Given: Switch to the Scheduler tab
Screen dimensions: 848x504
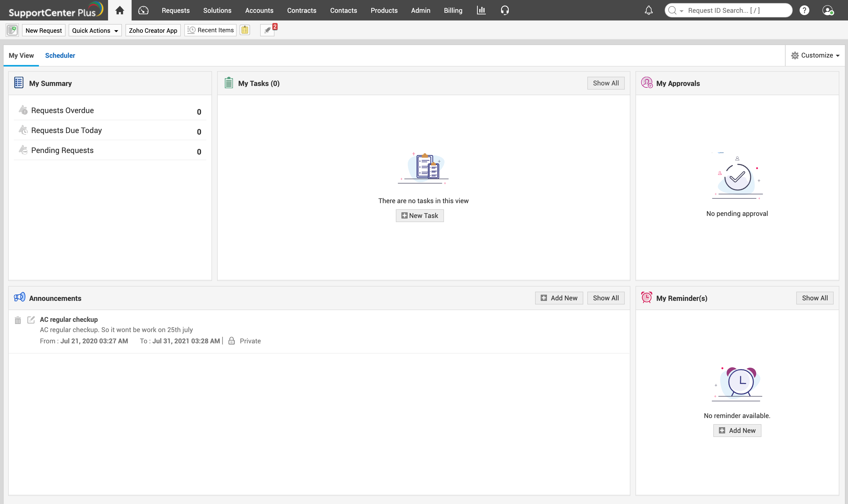Looking at the screenshot, I should [60, 55].
